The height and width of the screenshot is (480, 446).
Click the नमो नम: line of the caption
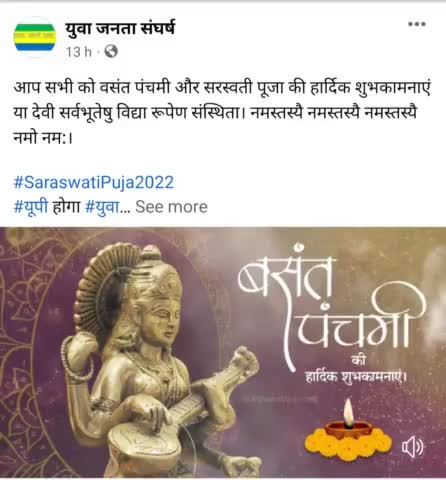(43, 138)
